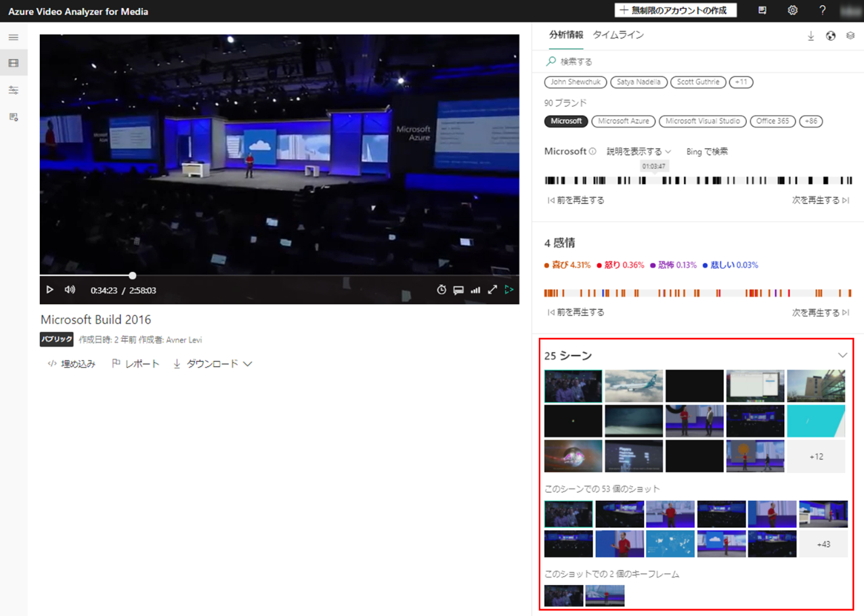Open the language globe icon

click(x=831, y=36)
